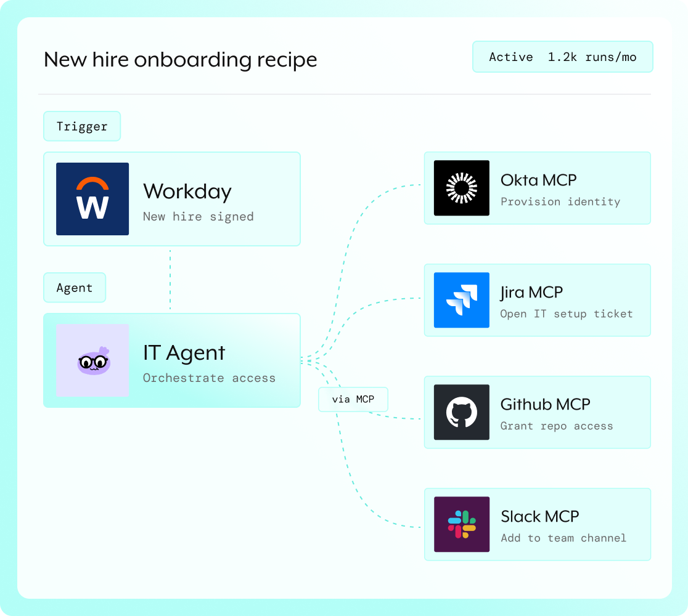Choose the Jira MCP title
The image size is (688, 616).
coord(531,293)
